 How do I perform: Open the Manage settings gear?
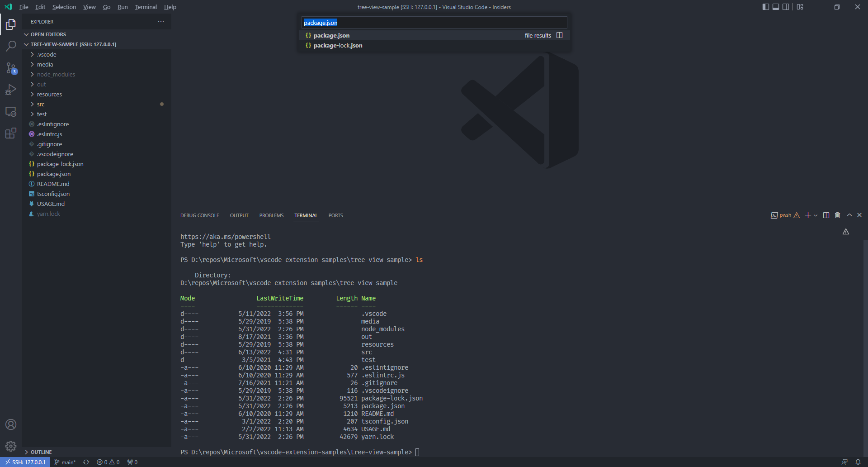(x=11, y=446)
